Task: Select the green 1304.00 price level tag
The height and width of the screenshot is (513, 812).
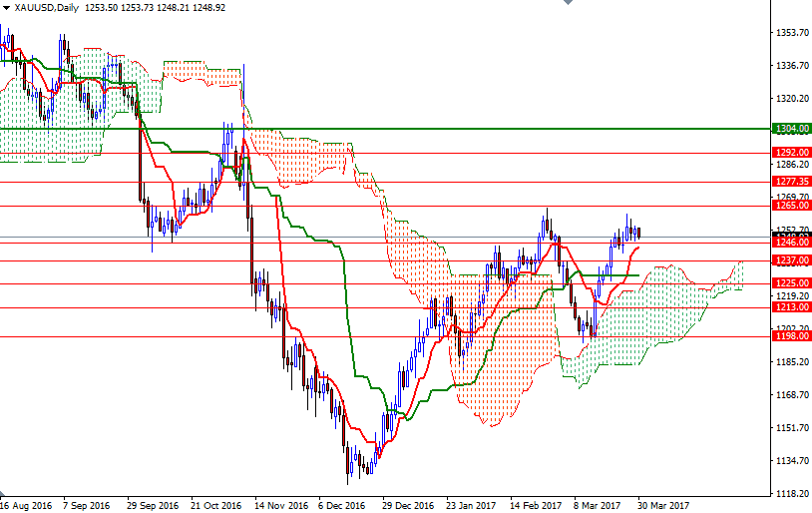Action: [x=791, y=129]
